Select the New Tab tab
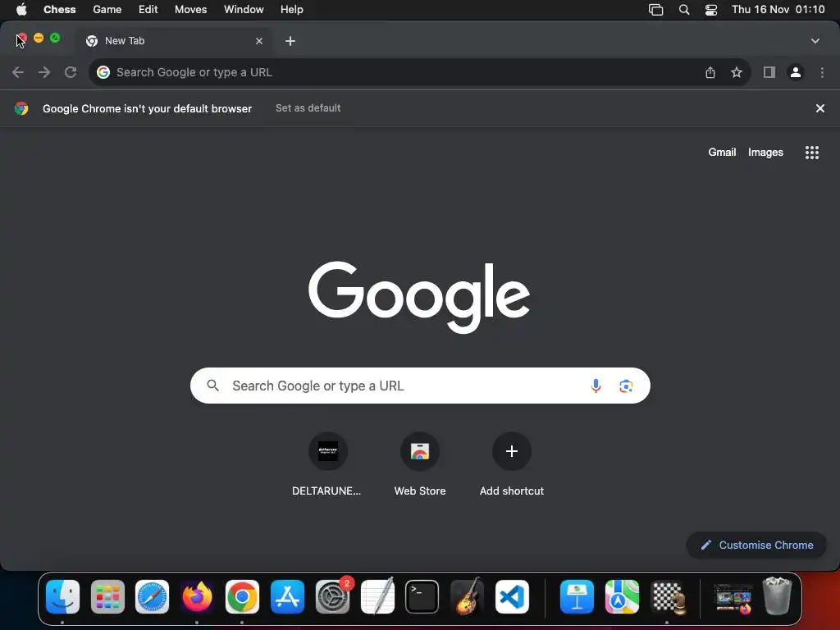This screenshot has width=840, height=630. pos(174,41)
